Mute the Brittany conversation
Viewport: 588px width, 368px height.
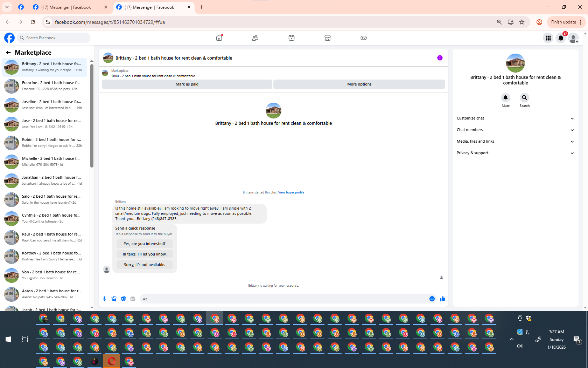coord(505,97)
